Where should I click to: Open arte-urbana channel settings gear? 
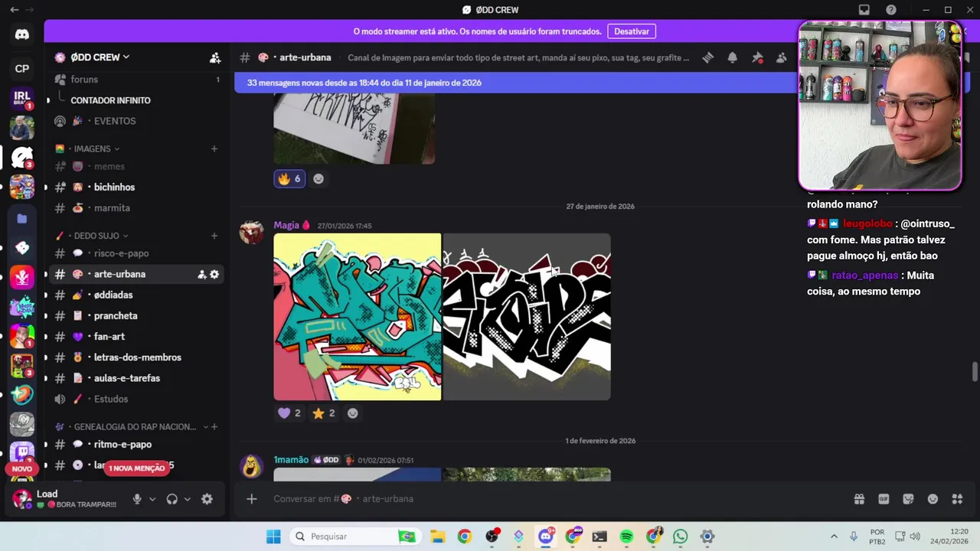pyautogui.click(x=214, y=274)
